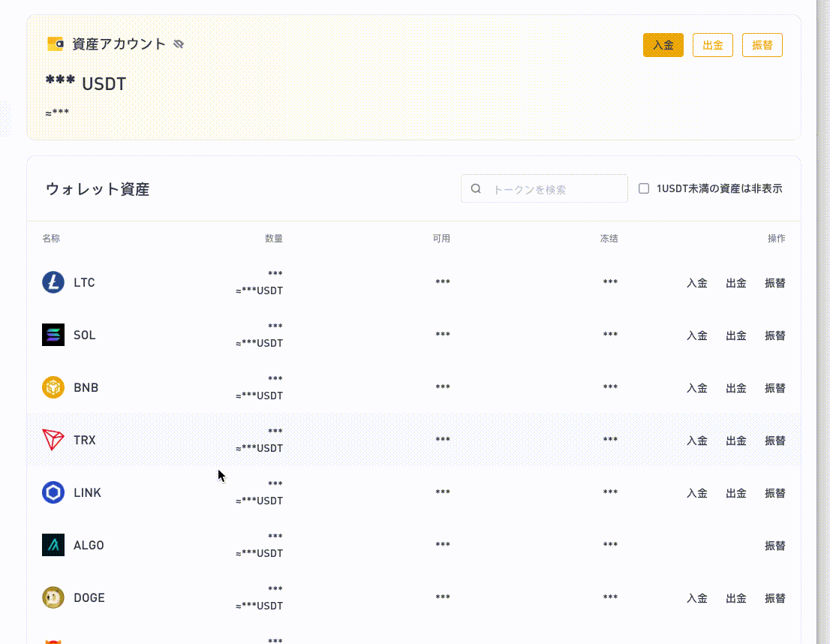Viewport: 830px width, 644px height.
Task: Select 振替 in the BNB row
Action: pos(775,387)
